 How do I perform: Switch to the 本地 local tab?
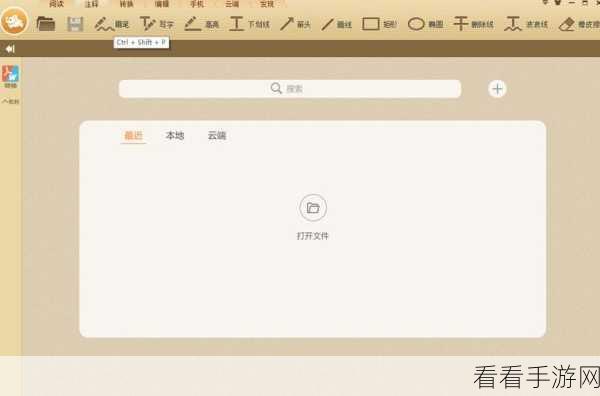(175, 135)
